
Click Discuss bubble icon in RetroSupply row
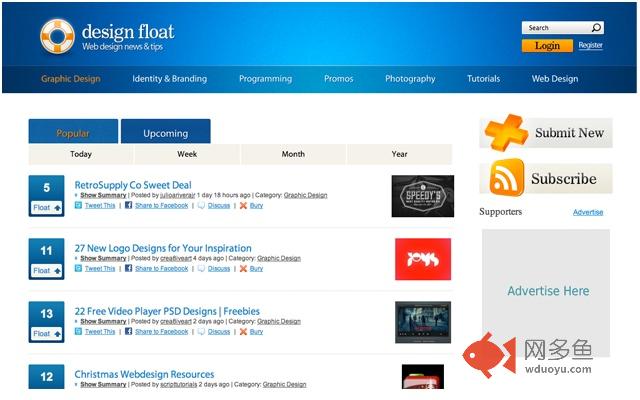201,205
